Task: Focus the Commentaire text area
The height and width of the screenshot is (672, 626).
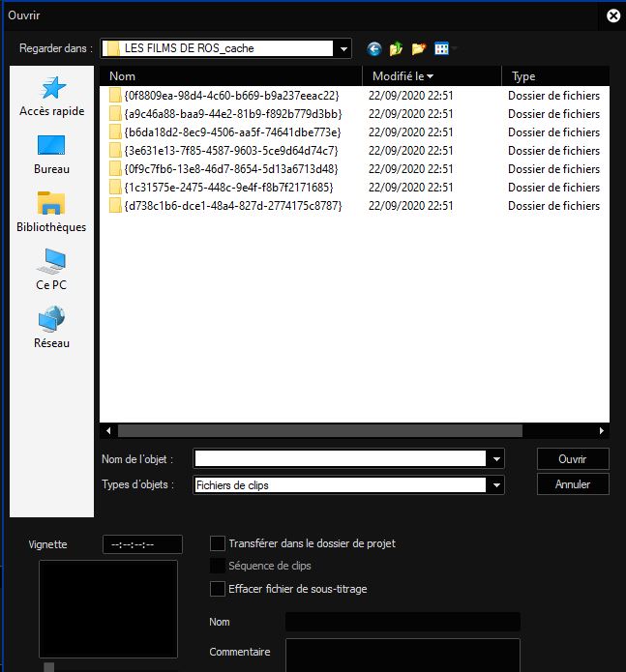Action: pos(402,655)
